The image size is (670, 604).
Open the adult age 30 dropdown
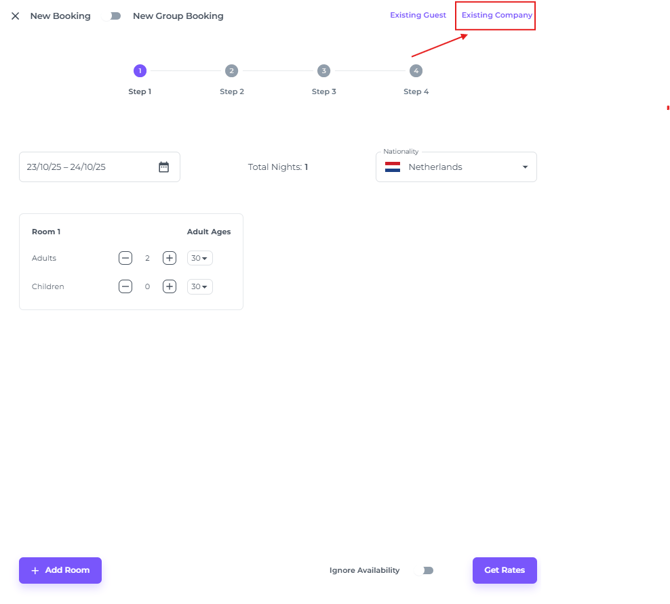pyautogui.click(x=200, y=258)
